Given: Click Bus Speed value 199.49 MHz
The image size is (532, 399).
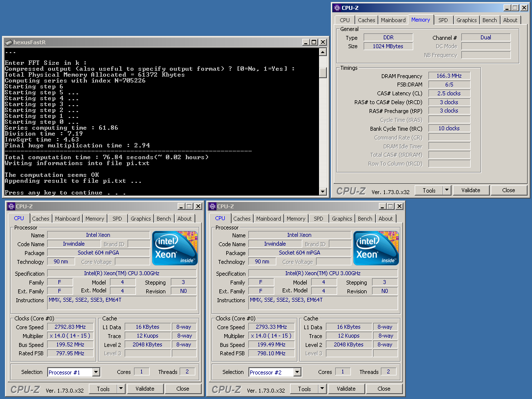Looking at the screenshot, I should tap(271, 344).
